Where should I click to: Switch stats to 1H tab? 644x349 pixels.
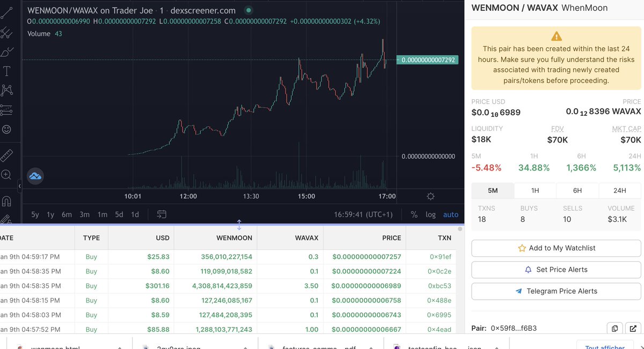(x=535, y=190)
